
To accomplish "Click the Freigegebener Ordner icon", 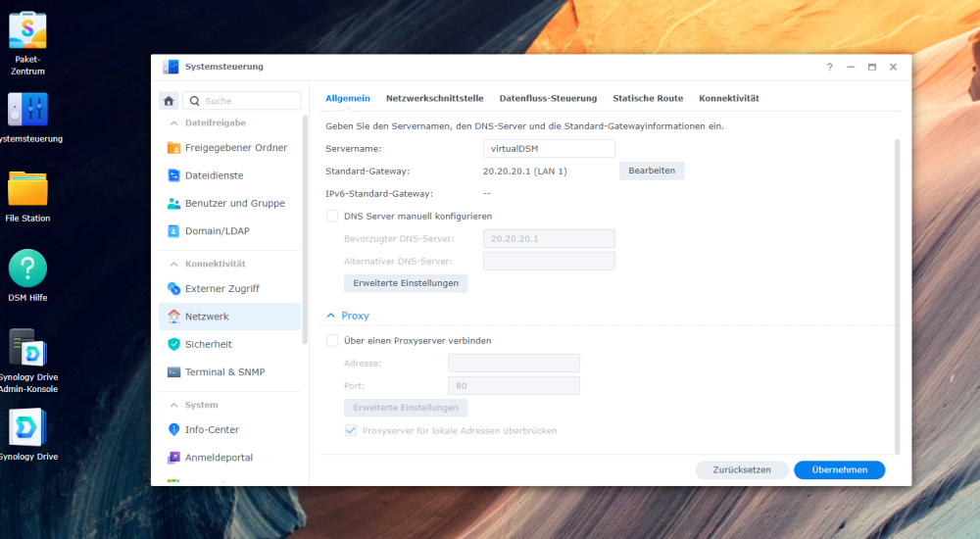I will [173, 148].
